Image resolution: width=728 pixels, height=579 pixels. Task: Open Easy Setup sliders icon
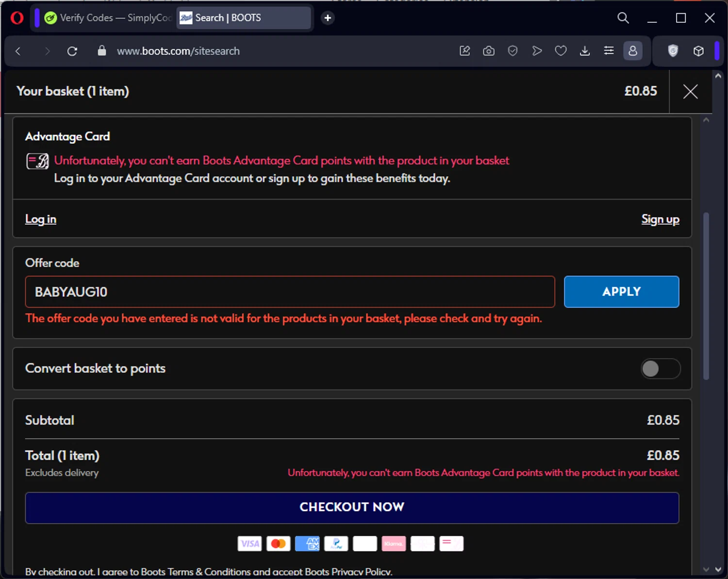609,50
